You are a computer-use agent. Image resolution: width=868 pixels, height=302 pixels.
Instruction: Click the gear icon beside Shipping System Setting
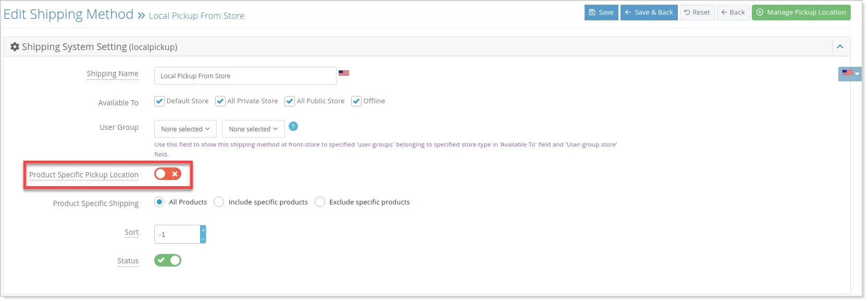(x=15, y=47)
